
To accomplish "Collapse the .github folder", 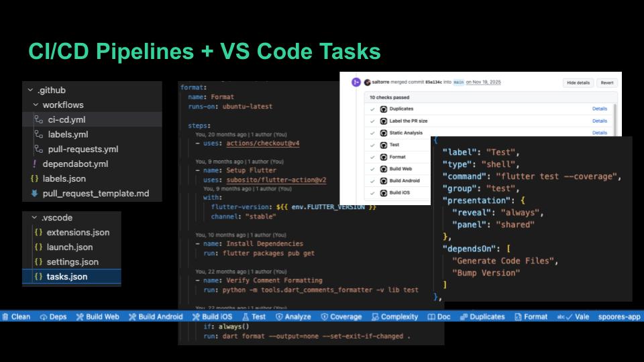I will point(30,90).
